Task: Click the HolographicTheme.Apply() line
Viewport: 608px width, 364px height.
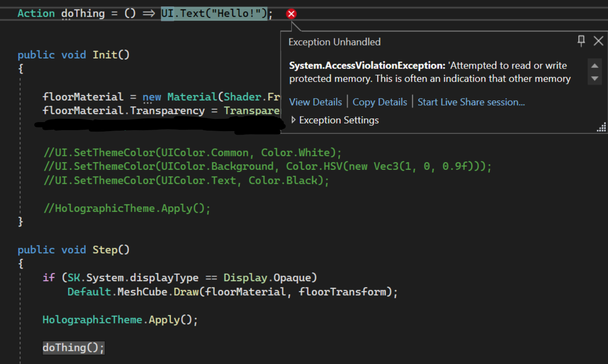Action: click(x=120, y=319)
